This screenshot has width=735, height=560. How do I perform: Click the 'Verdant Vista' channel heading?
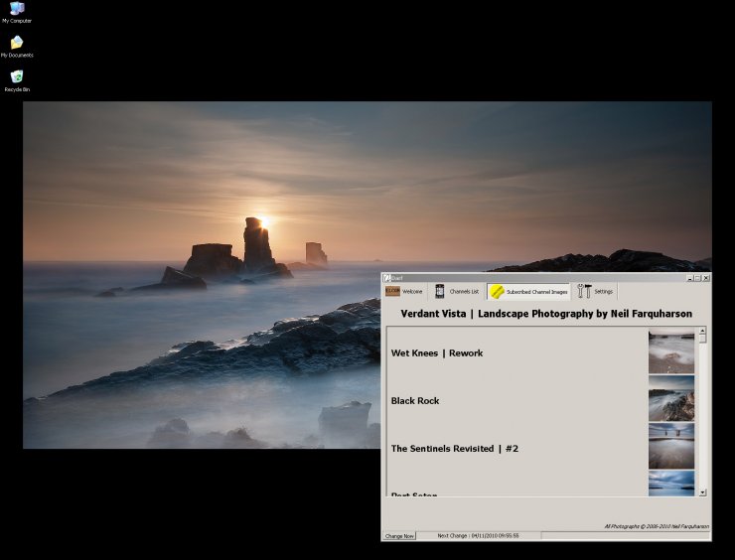pos(546,314)
